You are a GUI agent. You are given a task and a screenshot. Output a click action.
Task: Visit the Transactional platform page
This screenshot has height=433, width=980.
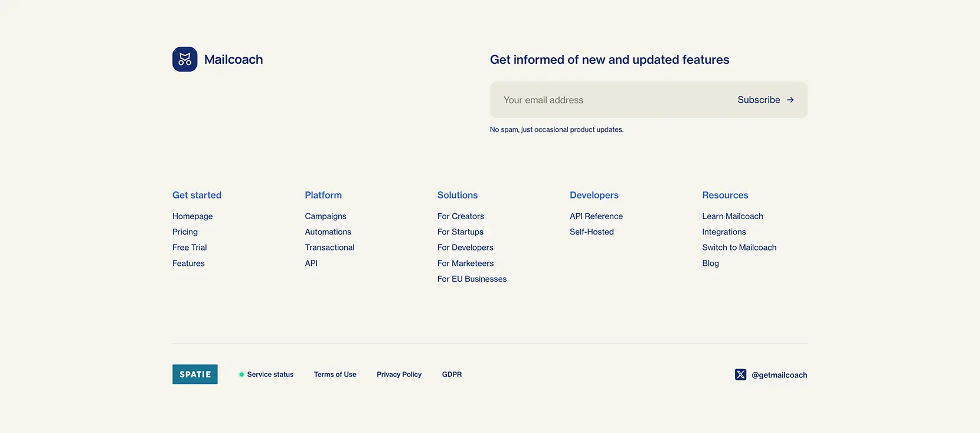pos(329,248)
